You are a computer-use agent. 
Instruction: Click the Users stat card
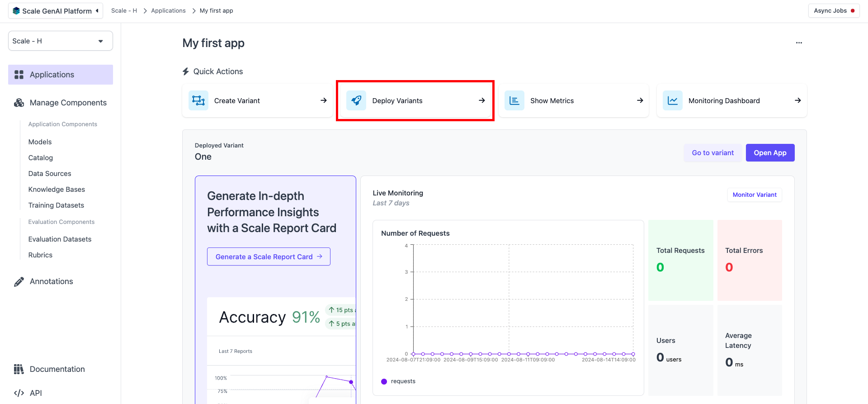click(x=680, y=350)
